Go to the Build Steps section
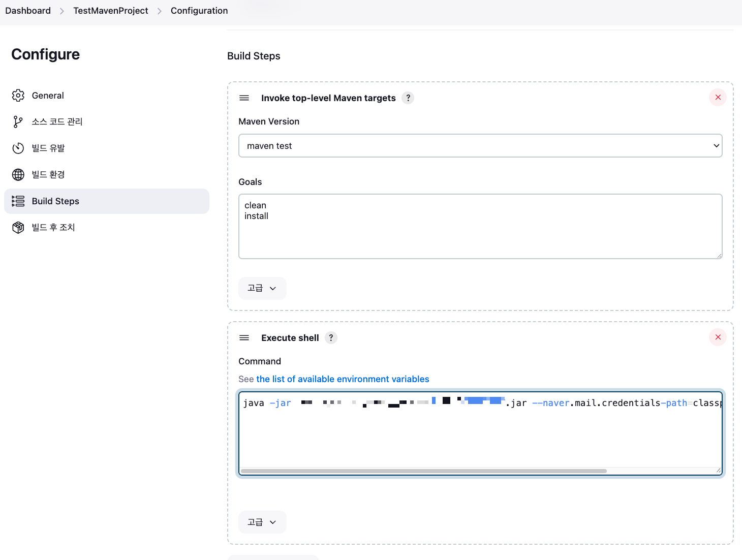Image resolution: width=742 pixels, height=560 pixels. (x=107, y=201)
